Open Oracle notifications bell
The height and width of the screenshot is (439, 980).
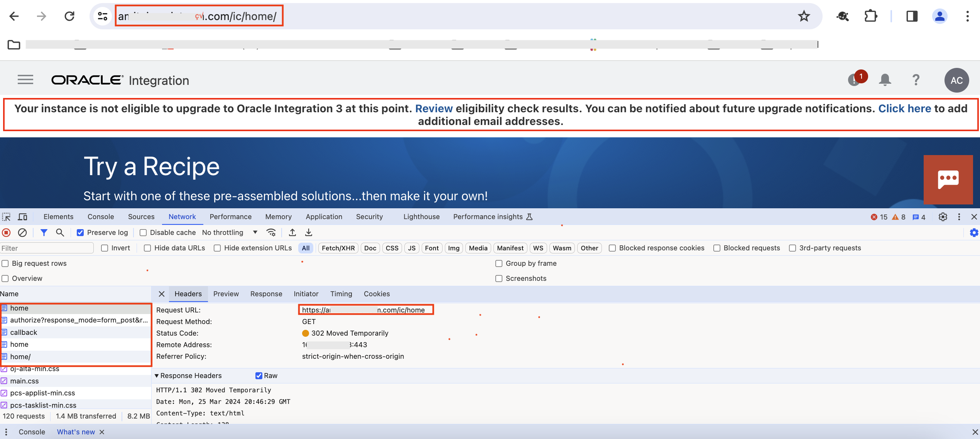click(885, 80)
